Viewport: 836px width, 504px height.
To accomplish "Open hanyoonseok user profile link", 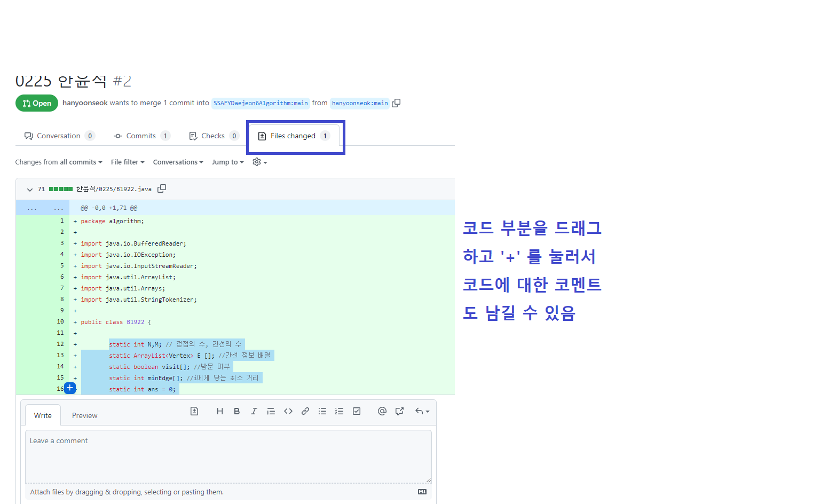I will pyautogui.click(x=85, y=103).
